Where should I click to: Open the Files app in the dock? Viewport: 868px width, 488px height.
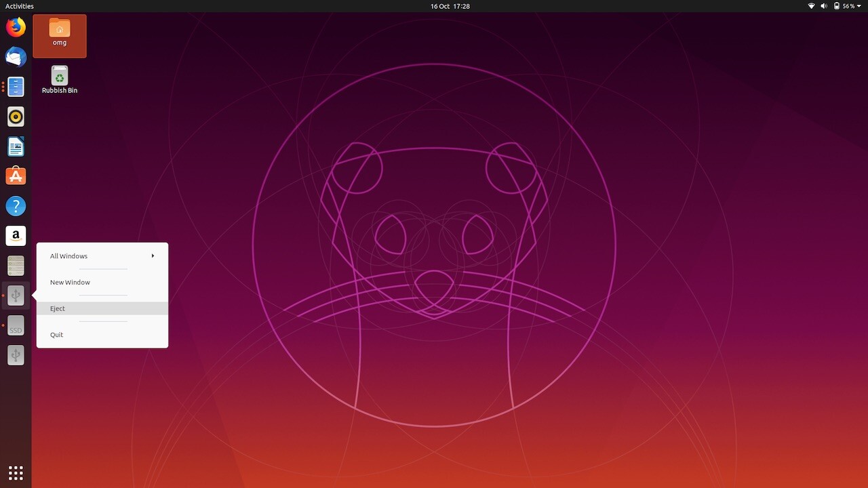click(16, 87)
